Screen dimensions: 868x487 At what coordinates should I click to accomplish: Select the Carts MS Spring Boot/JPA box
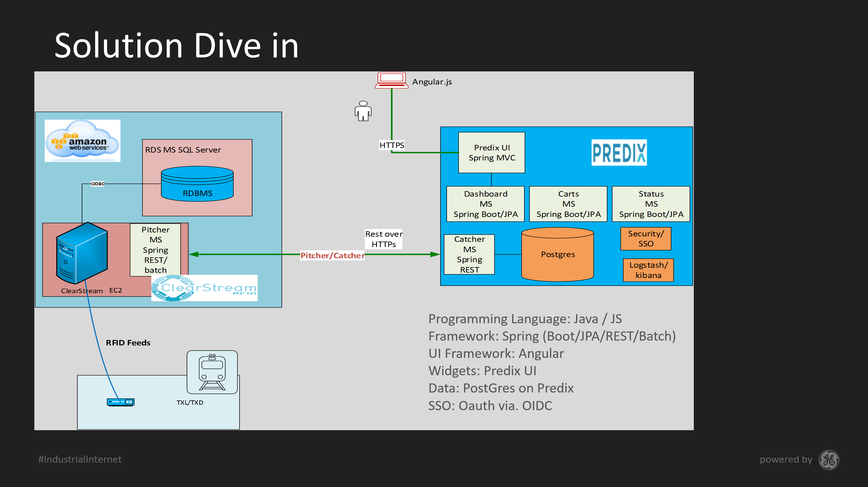[x=568, y=204]
